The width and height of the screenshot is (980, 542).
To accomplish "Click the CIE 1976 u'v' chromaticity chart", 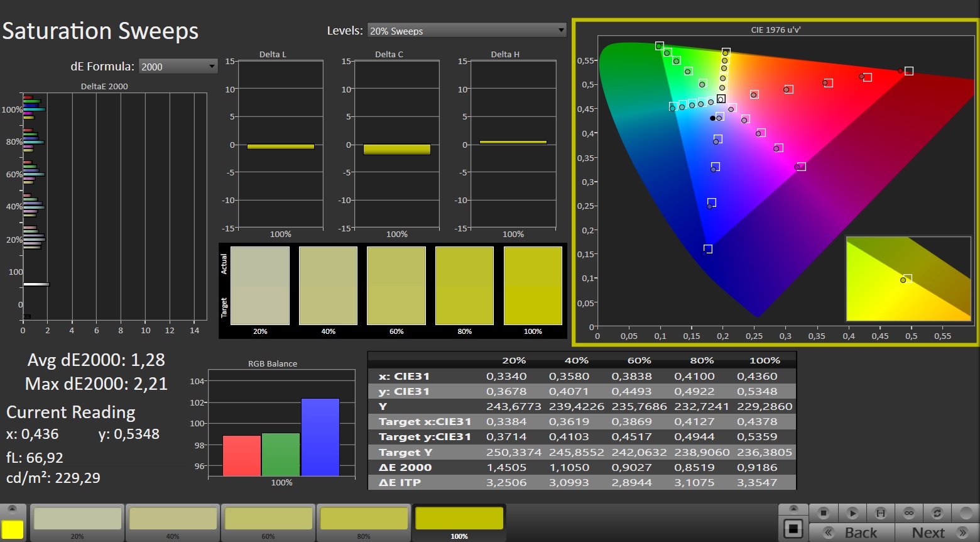I will tap(775, 182).
